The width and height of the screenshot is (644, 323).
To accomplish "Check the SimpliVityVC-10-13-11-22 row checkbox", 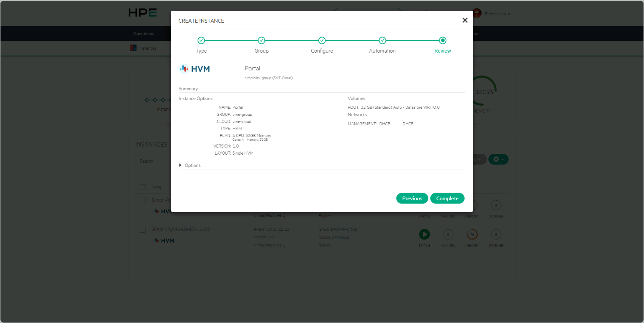I will click(x=143, y=230).
